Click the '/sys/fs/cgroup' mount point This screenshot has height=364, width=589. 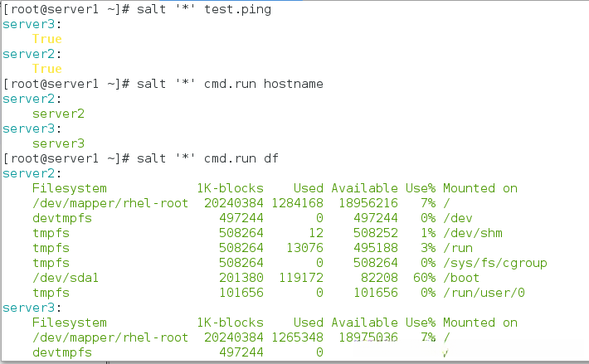coord(494,263)
